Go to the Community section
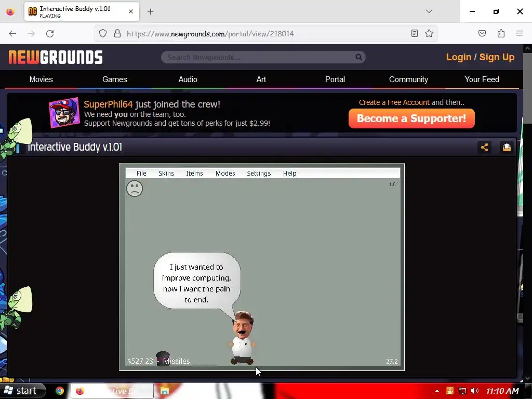The image size is (532, 399). coord(408,79)
